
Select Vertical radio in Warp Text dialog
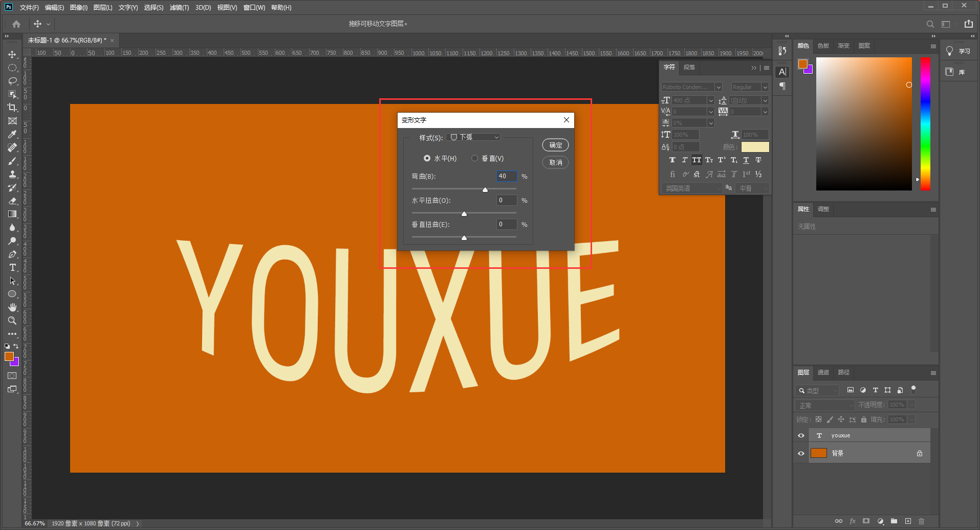[474, 158]
